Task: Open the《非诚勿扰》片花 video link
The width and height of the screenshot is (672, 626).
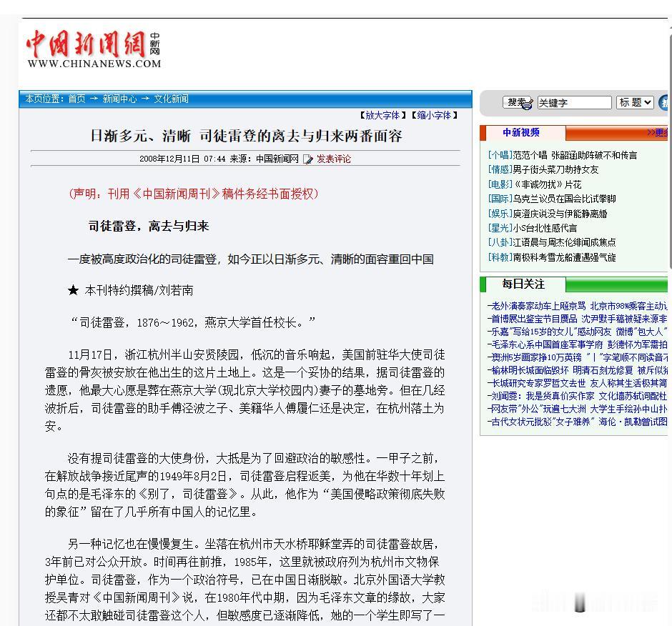Action: pos(547,184)
